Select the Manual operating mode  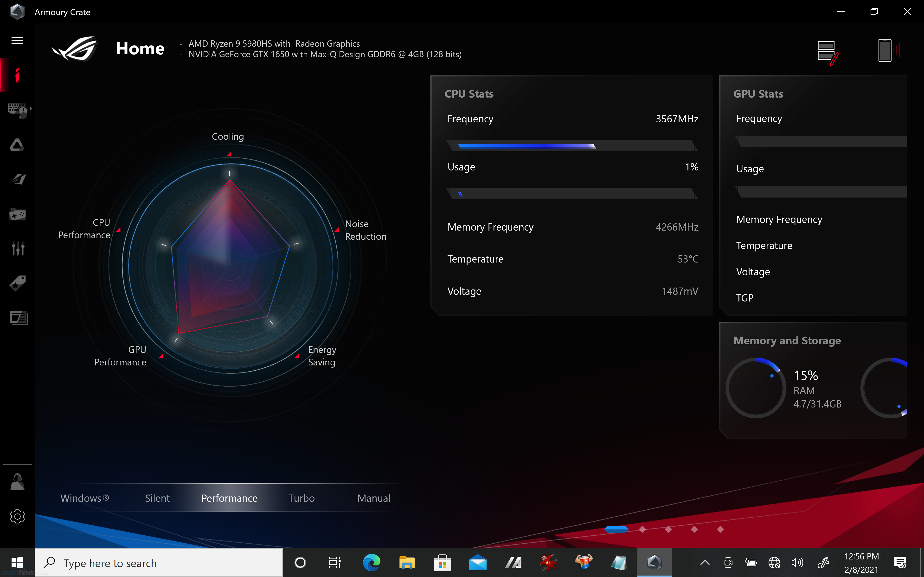pos(374,498)
